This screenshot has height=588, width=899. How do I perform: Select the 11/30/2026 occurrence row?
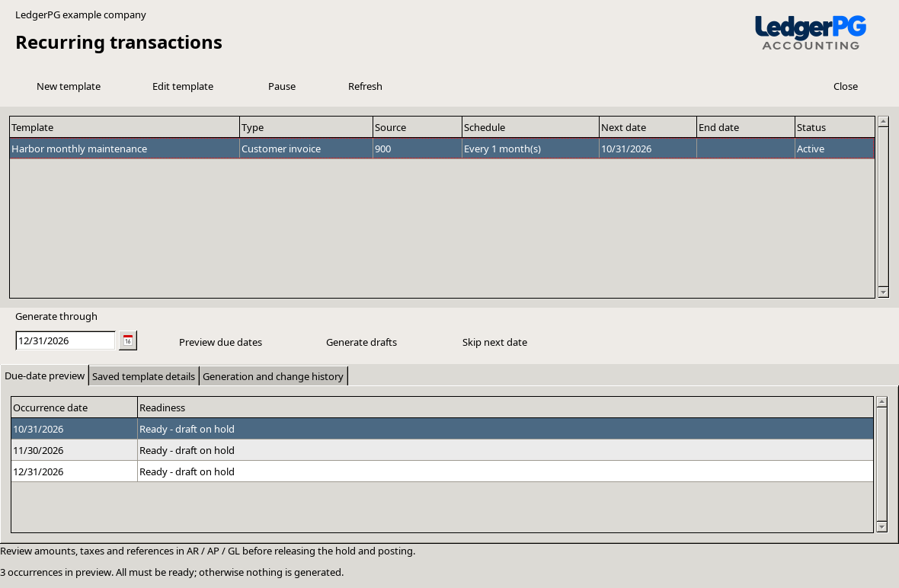(442, 450)
